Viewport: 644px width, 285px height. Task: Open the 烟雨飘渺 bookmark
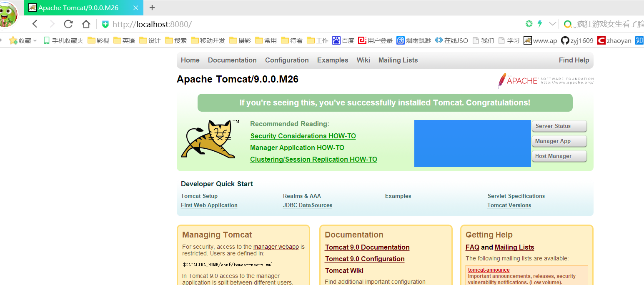(x=413, y=40)
